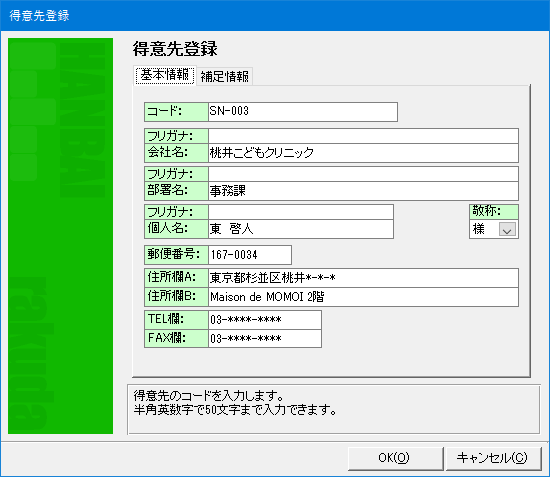Viewport: 550px width, 477px height.
Task: Click the フリガナ field above 会社名
Action: 363,136
